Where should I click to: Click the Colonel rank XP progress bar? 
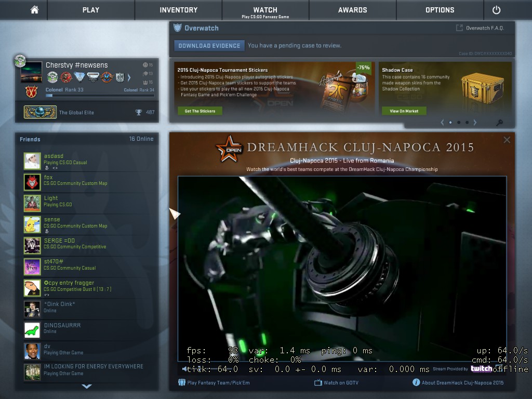click(100, 96)
